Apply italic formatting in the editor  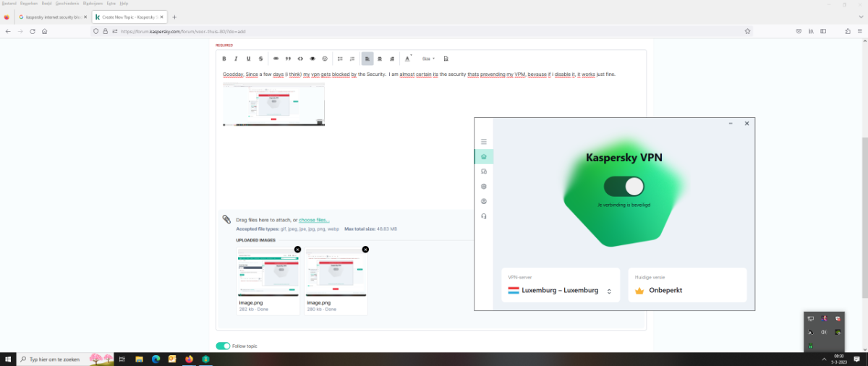tap(236, 59)
